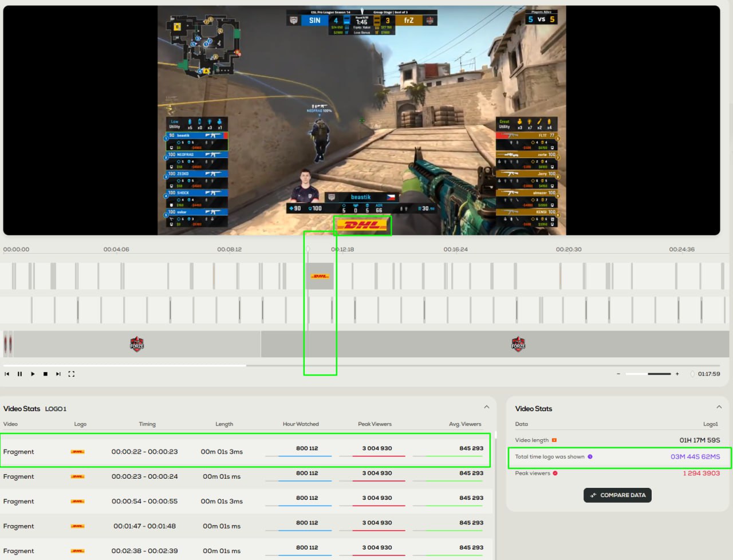
Task: Select the DHL logo segment on the timeline
Action: point(320,276)
